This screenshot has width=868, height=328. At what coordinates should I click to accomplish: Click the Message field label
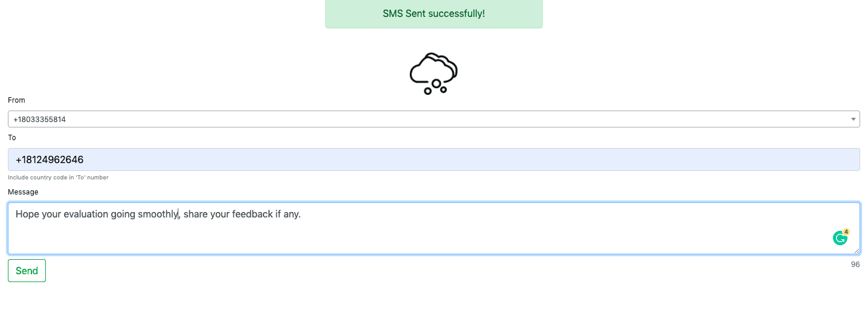(x=23, y=192)
